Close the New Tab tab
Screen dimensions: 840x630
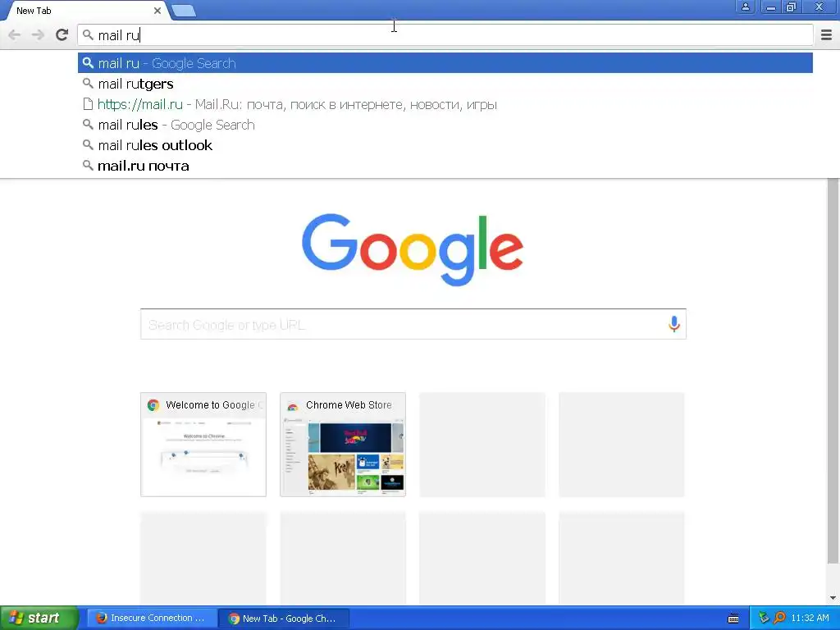(x=157, y=10)
